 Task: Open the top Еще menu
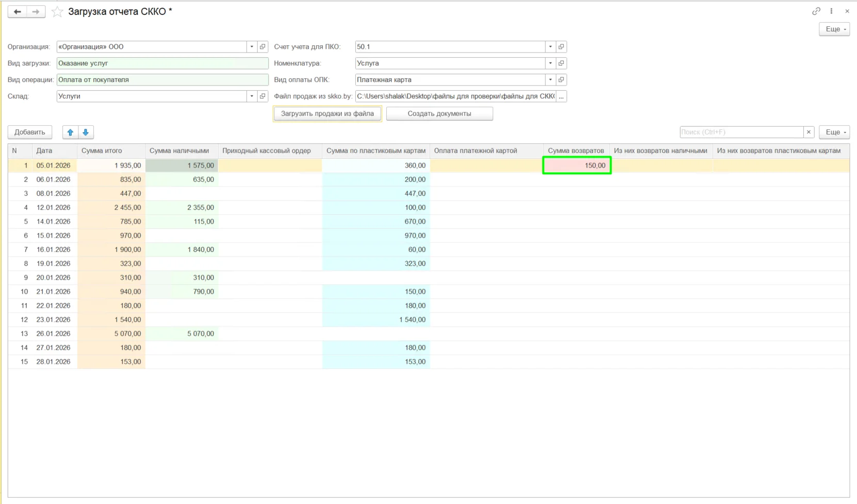click(834, 29)
